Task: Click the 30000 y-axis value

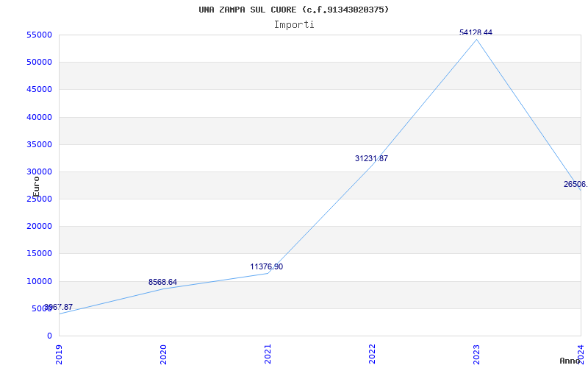Action: tap(39, 171)
